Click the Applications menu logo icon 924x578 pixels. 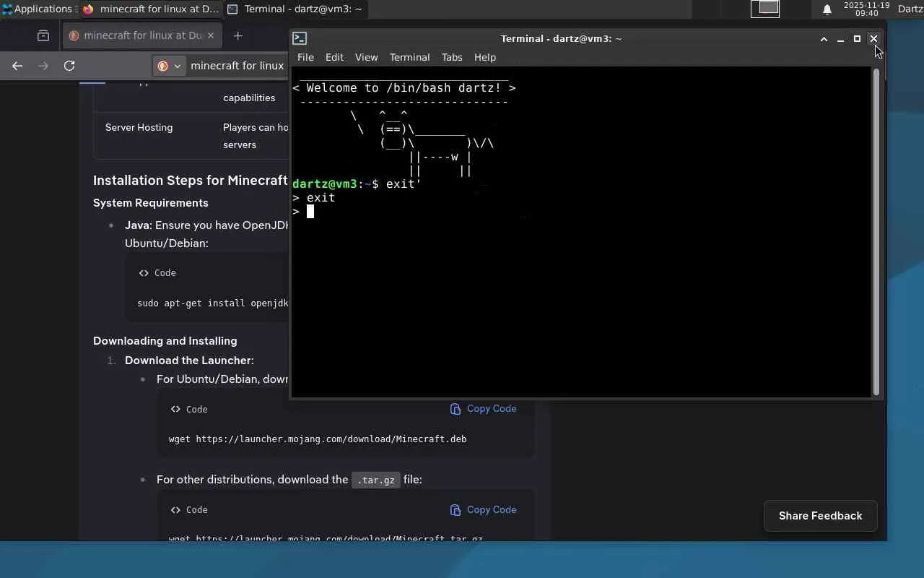(6, 9)
